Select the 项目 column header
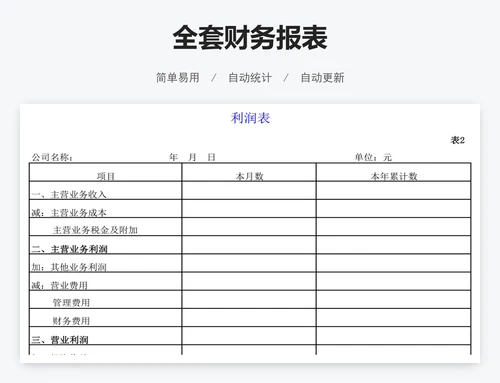 click(x=106, y=172)
